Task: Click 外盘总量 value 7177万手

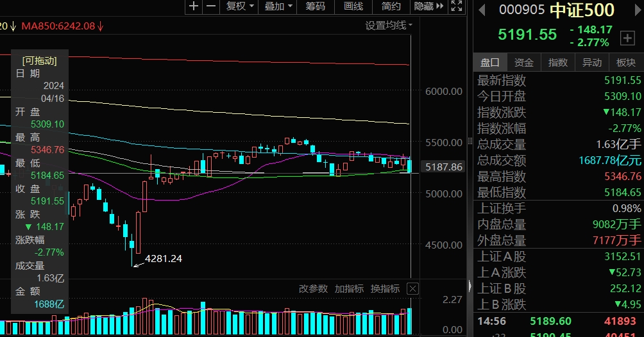Action: [617, 240]
